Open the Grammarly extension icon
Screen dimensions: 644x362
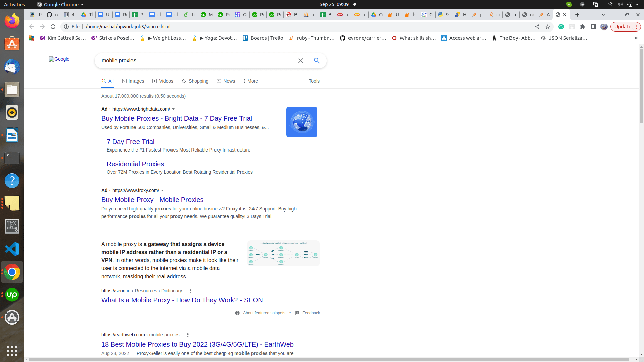click(x=561, y=27)
